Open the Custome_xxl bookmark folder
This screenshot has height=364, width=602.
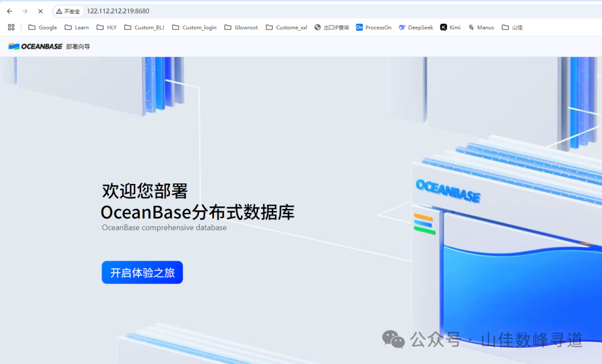(287, 27)
